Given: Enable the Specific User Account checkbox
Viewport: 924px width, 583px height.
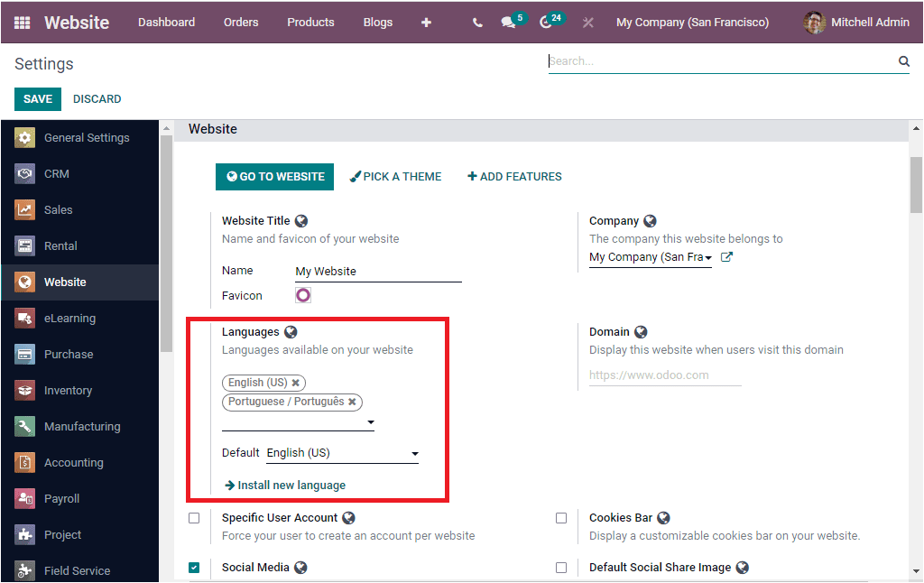Looking at the screenshot, I should 195,517.
